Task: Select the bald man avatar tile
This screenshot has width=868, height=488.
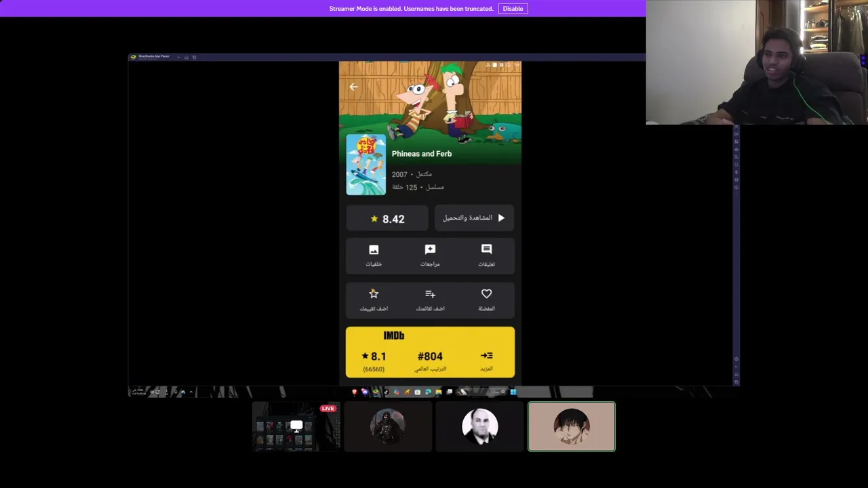Action: 480,426
